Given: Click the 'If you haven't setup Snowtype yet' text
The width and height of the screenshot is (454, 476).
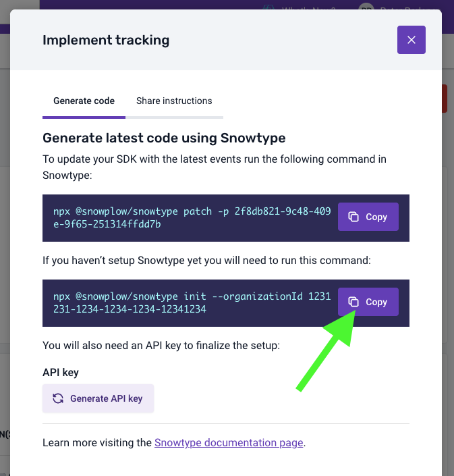Looking at the screenshot, I should (x=206, y=261).
